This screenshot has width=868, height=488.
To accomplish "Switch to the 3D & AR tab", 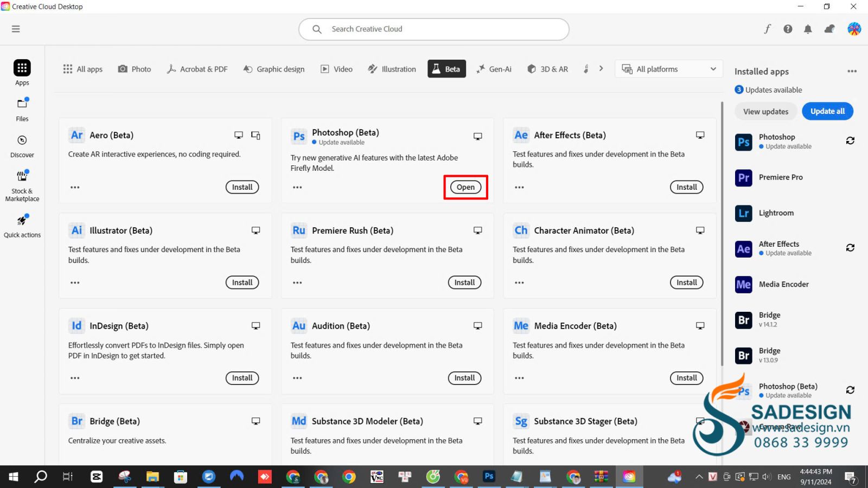I will coord(548,69).
